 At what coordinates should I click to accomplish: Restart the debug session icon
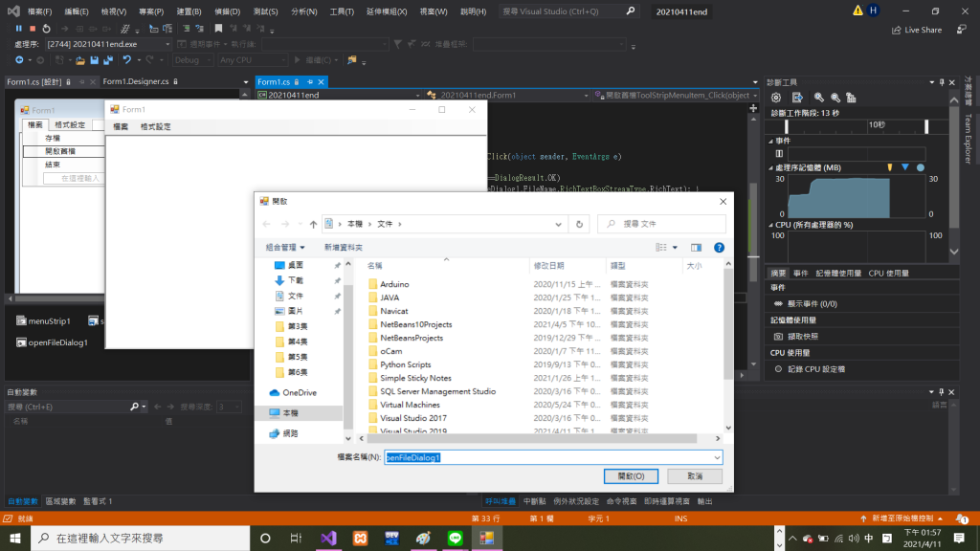46,28
